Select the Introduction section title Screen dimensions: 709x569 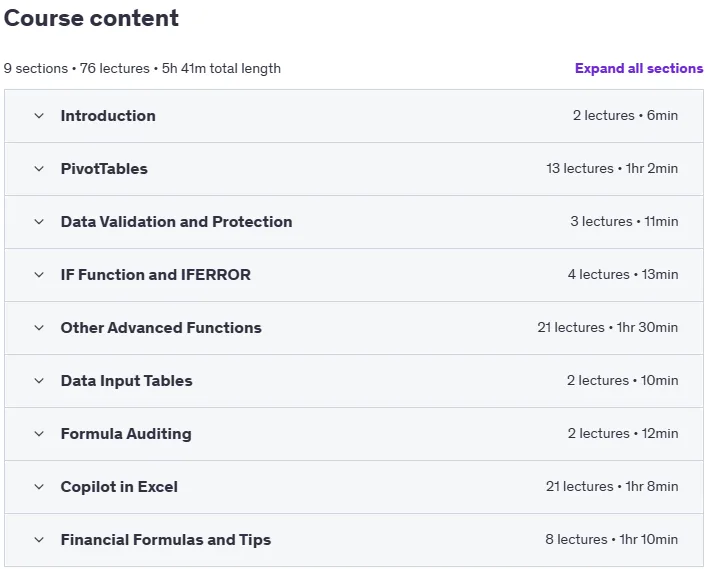pyautogui.click(x=108, y=116)
